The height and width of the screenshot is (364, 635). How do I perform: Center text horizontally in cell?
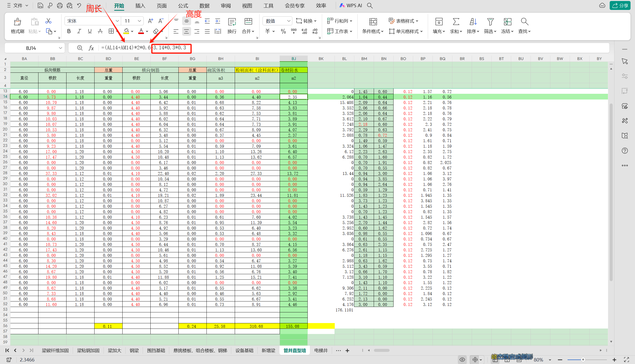pos(186,32)
